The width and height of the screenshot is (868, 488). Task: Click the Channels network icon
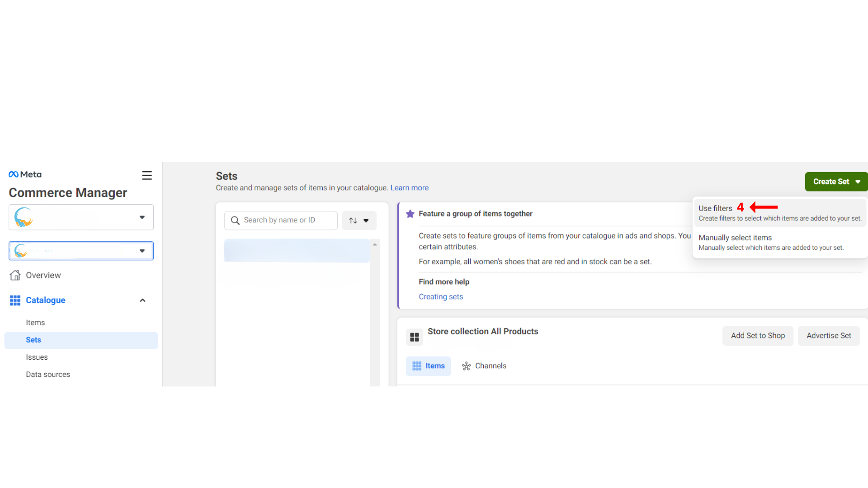pos(466,366)
